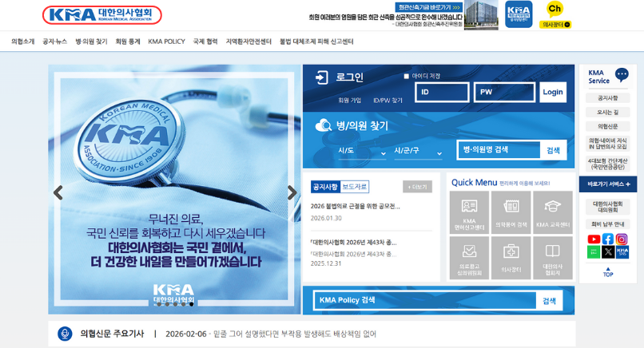Open 공지·뉴스 menu
This screenshot has width=644, height=348.
click(x=55, y=42)
